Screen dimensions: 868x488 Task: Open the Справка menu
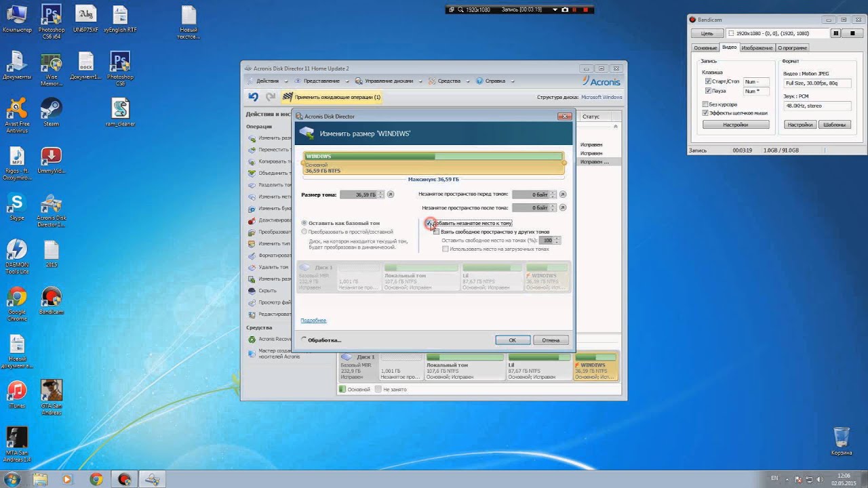[494, 81]
